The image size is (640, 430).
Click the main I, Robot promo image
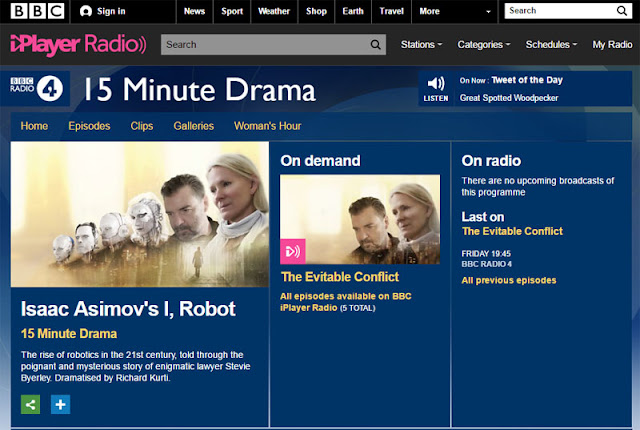click(140, 215)
